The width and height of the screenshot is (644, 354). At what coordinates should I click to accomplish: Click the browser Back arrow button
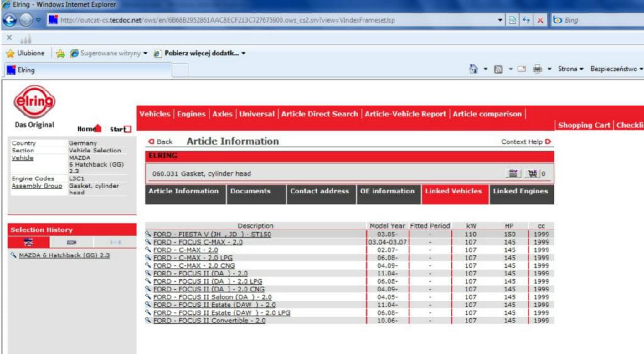click(10, 19)
